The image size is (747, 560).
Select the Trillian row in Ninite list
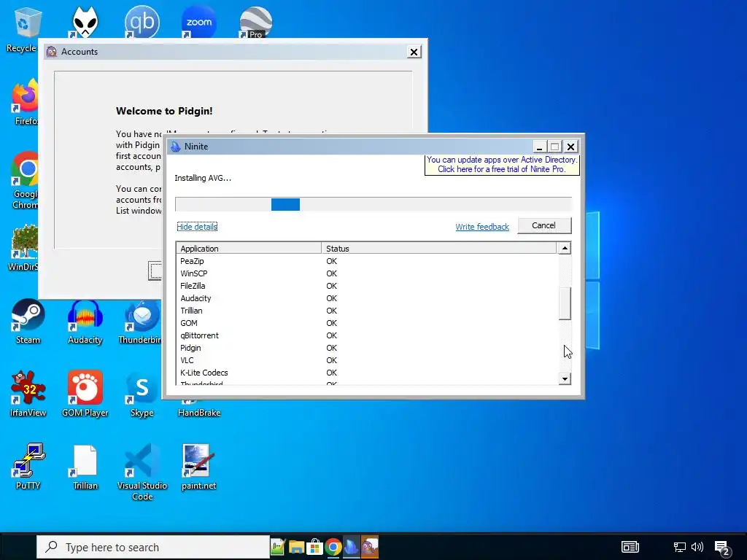pyautogui.click(x=366, y=311)
